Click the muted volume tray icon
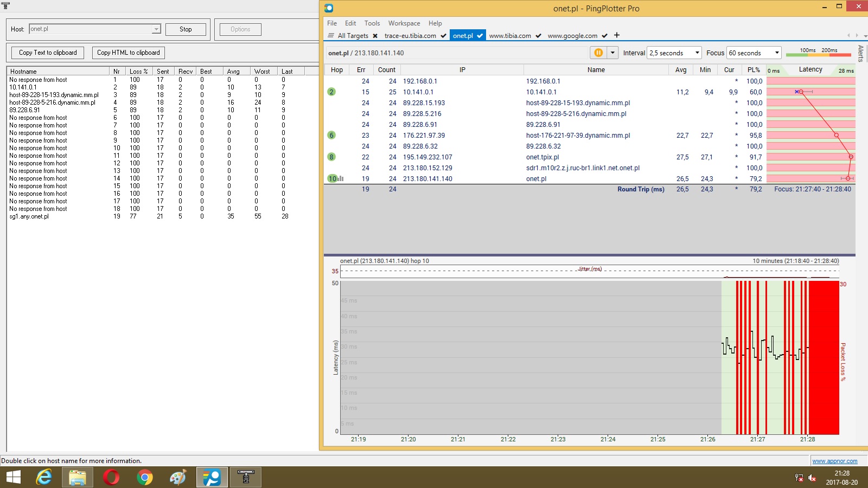The width and height of the screenshot is (868, 488). [x=812, y=478]
